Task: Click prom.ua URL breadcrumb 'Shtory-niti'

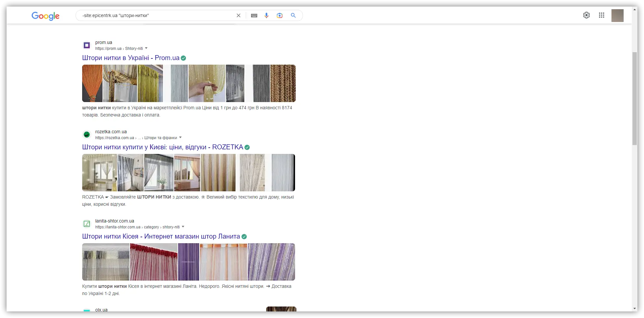Action: click(134, 49)
